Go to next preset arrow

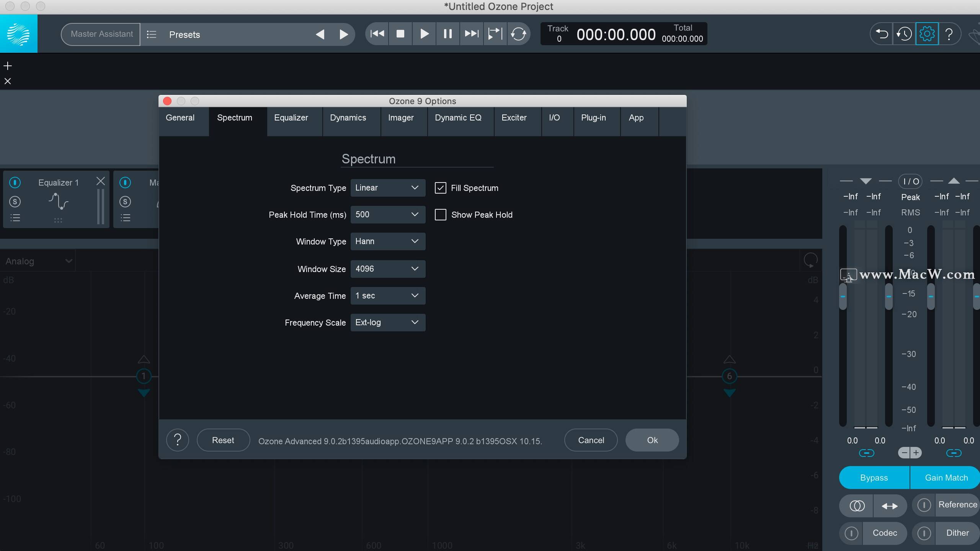[344, 34]
